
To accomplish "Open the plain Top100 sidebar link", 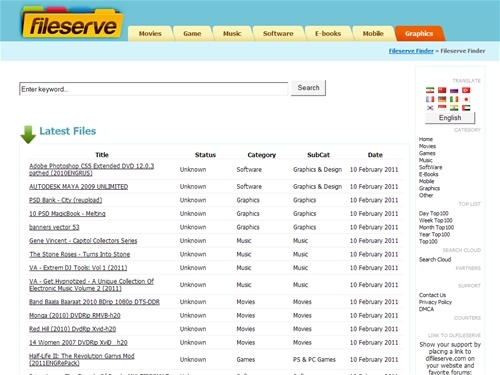I will pos(428,241).
